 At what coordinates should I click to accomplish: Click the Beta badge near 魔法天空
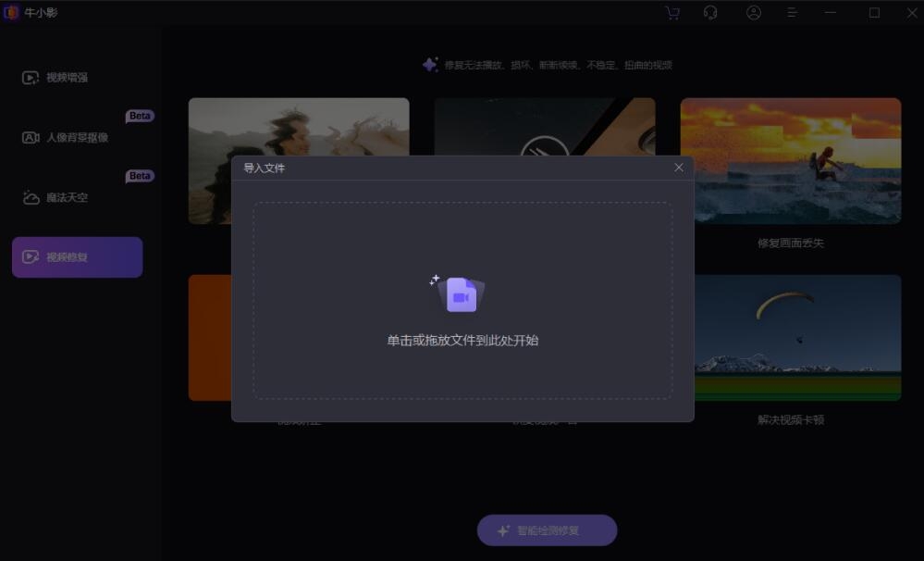click(139, 175)
